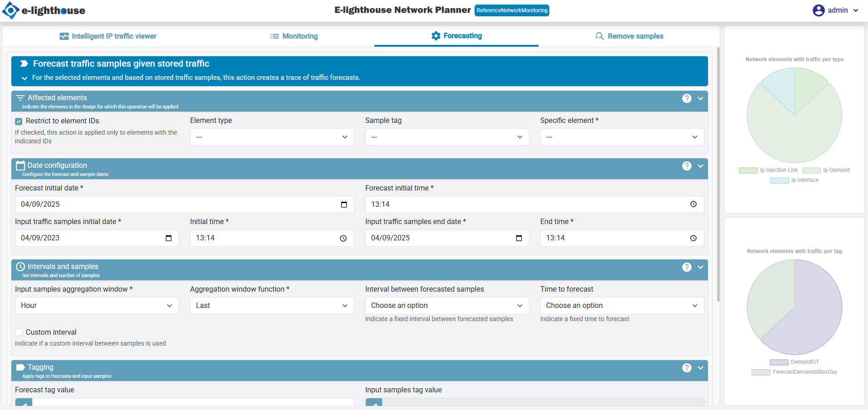Open the admin user menu
The height and width of the screenshot is (410, 868).
point(835,10)
